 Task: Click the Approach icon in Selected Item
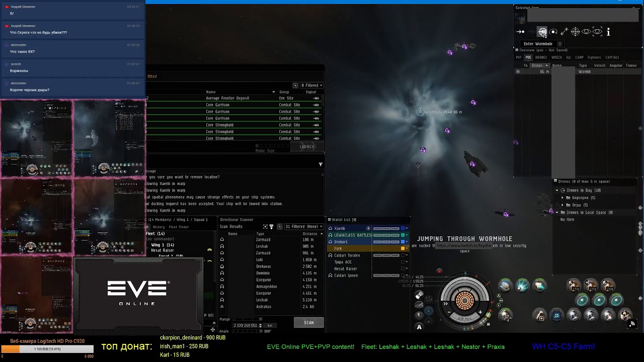pyautogui.click(x=521, y=32)
